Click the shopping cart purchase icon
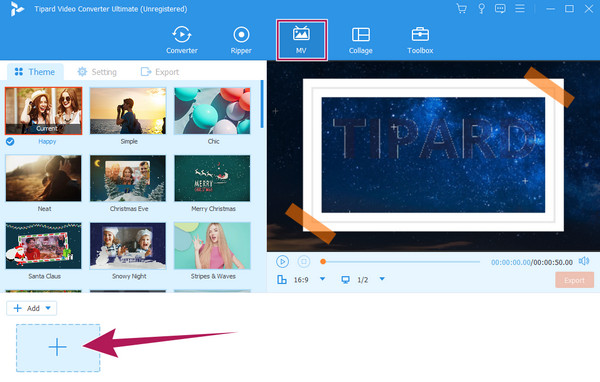 pos(462,8)
